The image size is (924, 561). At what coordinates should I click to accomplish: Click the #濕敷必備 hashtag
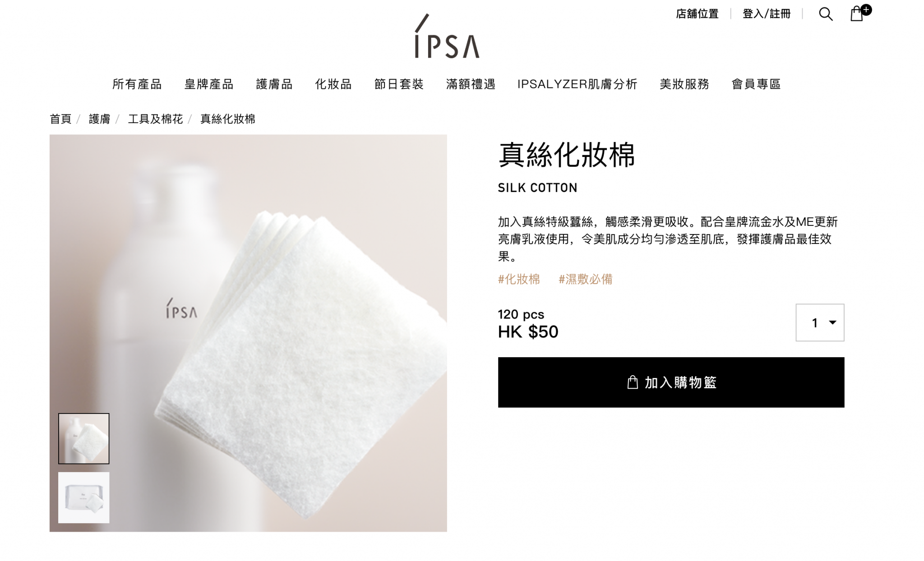586,279
